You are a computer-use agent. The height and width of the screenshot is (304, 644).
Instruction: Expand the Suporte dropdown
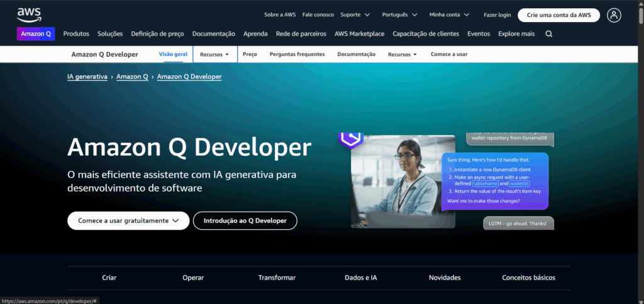(355, 15)
